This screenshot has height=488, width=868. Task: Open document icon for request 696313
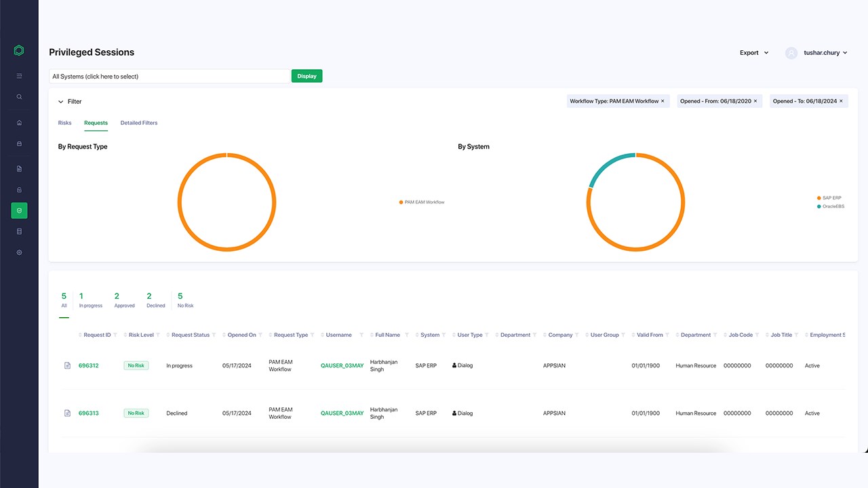67,413
